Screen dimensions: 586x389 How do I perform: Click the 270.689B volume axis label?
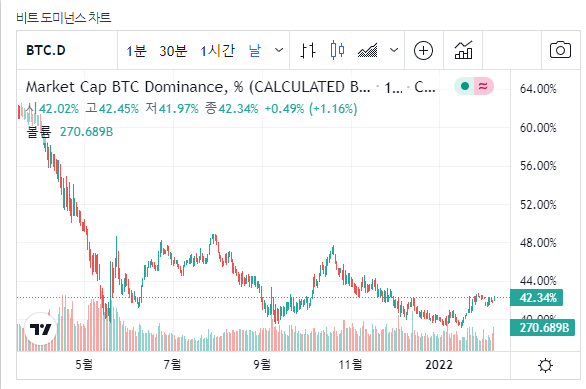542,328
